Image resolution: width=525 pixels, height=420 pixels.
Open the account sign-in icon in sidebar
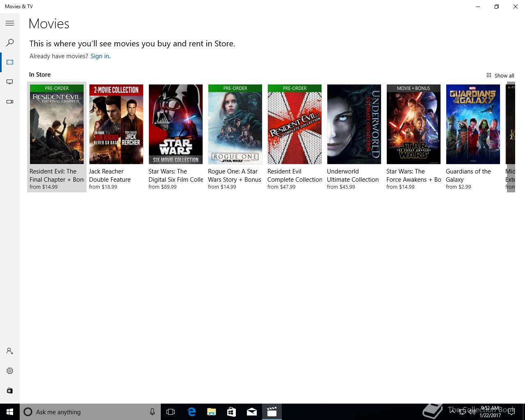click(10, 351)
